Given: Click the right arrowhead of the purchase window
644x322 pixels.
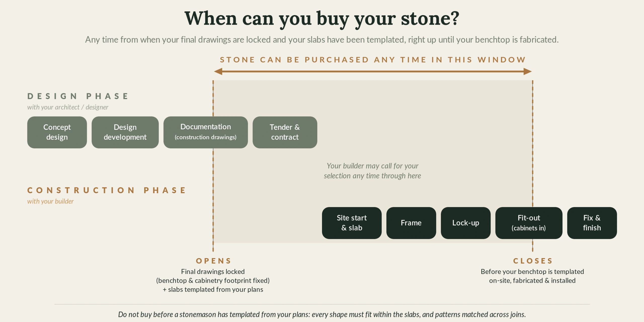Looking at the screenshot, I should [528, 71].
